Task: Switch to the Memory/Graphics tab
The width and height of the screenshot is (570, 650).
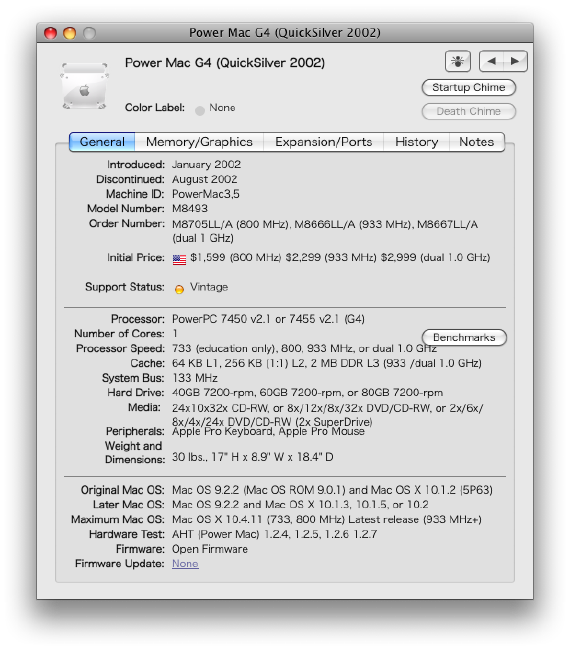Action: click(x=199, y=142)
